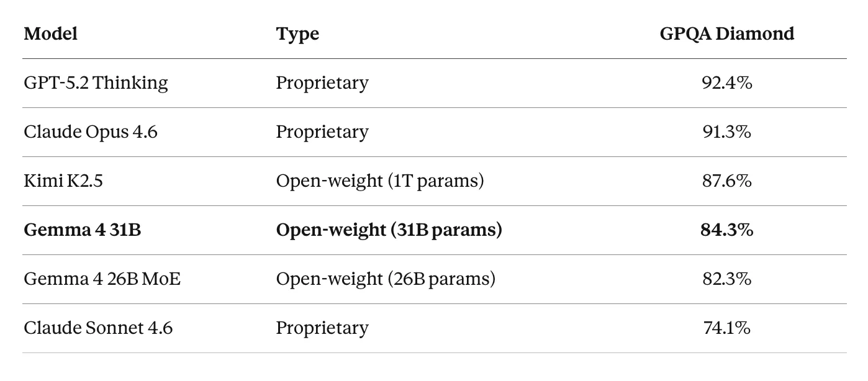Click Proprietary in the GPT-5.2 Thinking row

pyautogui.click(x=322, y=83)
